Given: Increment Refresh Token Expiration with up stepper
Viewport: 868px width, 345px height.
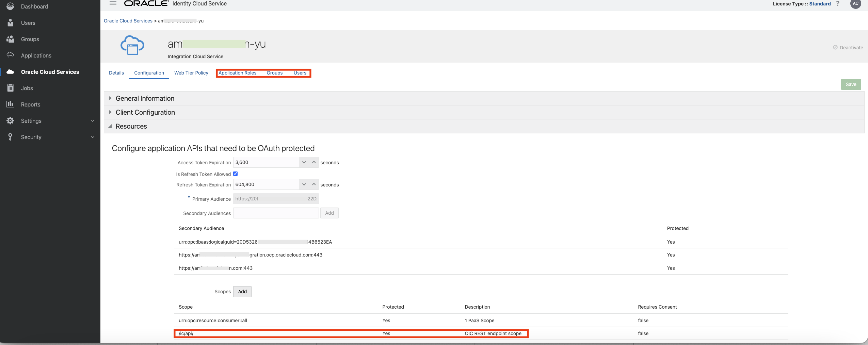Looking at the screenshot, I should tap(314, 184).
